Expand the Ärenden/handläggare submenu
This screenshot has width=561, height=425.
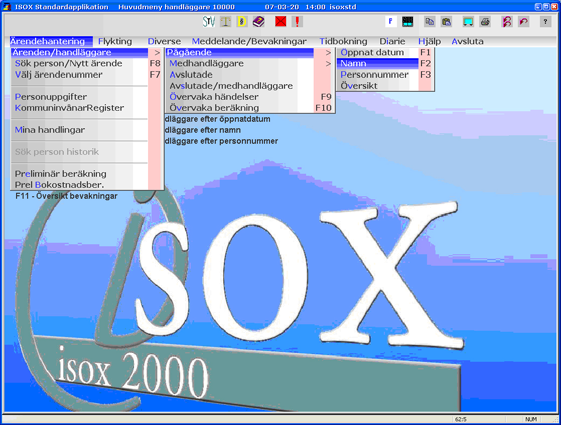point(87,53)
